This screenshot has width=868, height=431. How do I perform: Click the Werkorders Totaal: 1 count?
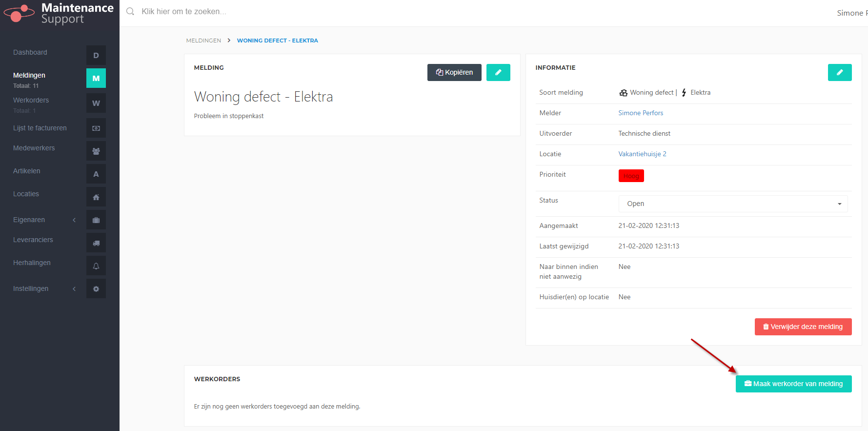click(x=24, y=111)
